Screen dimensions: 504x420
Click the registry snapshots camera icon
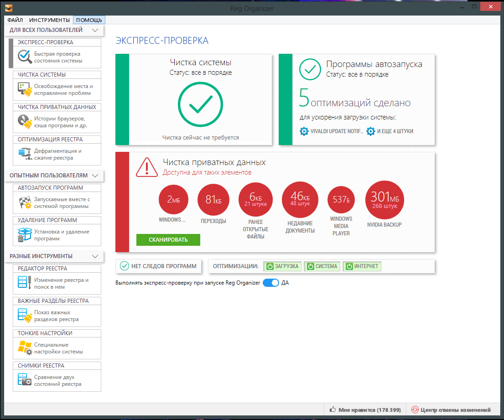pos(25,380)
